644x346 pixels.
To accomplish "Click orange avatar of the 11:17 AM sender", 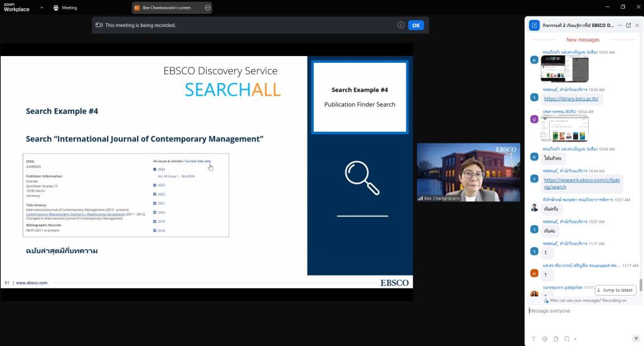I will (x=534, y=273).
